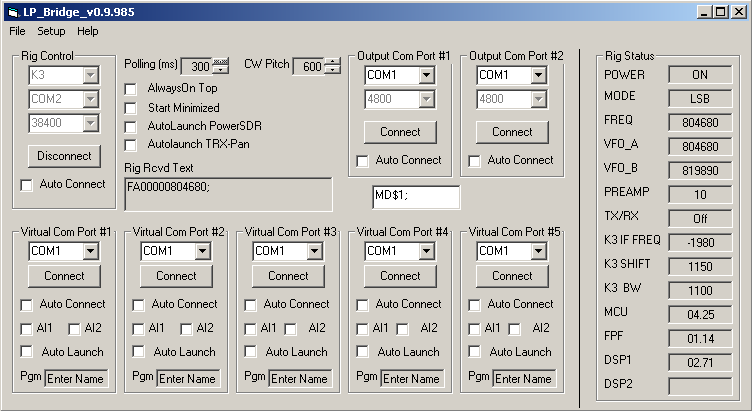Viewport: 752px width, 411px height.
Task: Click the K3 IF FREQ value -1980
Action: point(700,243)
